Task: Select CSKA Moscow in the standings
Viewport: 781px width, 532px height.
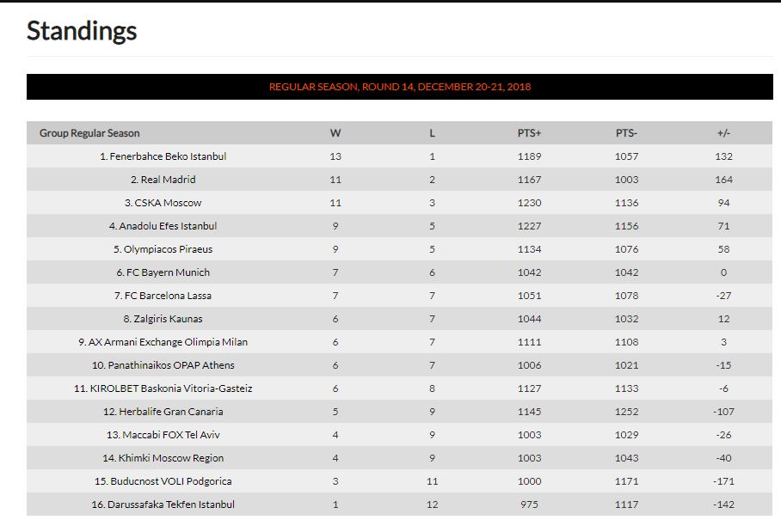Action: click(x=168, y=203)
